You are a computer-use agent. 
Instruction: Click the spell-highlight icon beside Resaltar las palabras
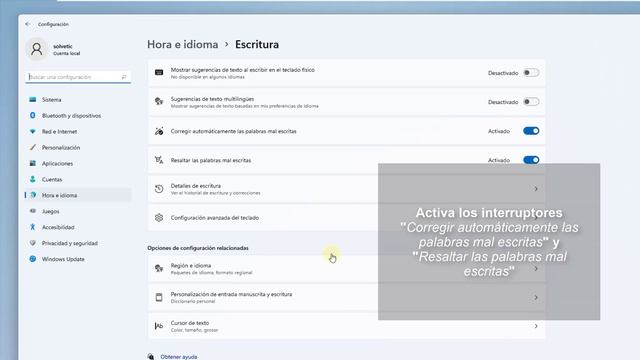click(x=159, y=160)
